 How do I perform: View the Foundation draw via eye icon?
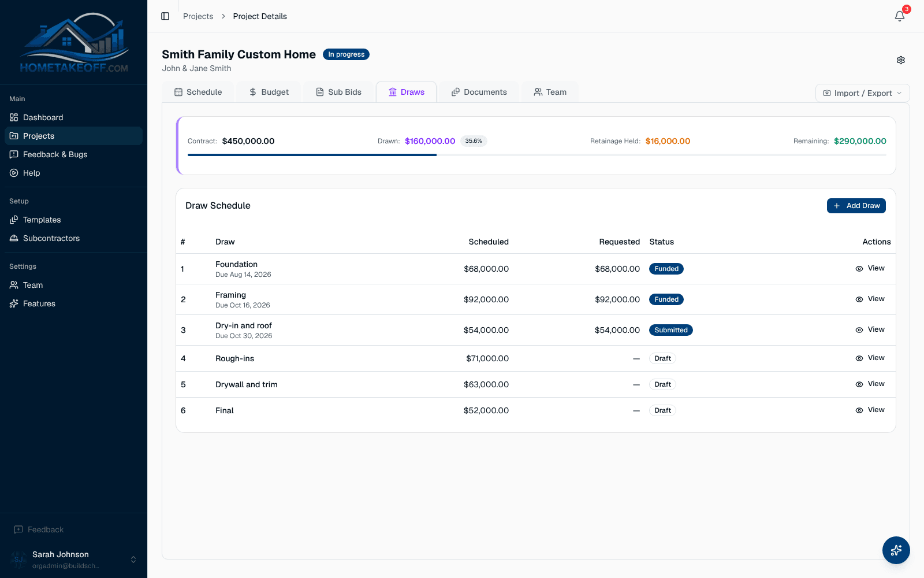tap(859, 269)
